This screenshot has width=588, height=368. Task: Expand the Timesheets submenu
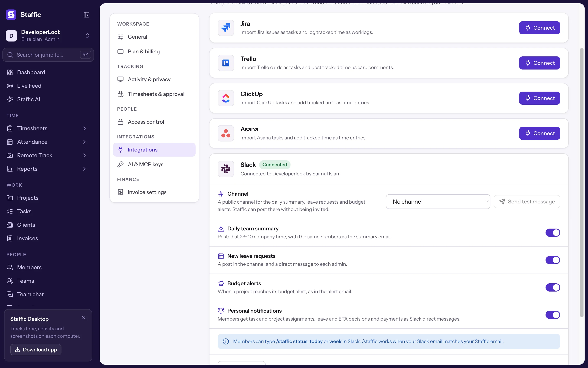pyautogui.click(x=84, y=128)
